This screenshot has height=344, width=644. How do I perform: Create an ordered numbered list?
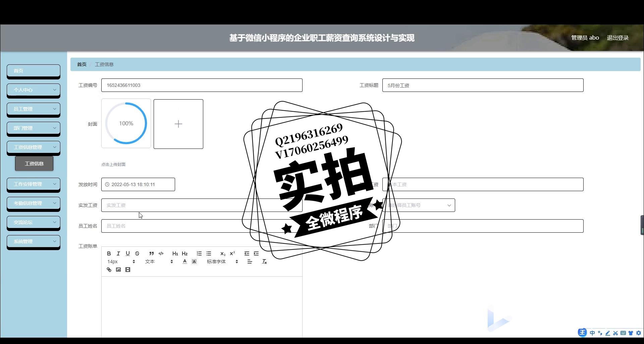[199, 253]
